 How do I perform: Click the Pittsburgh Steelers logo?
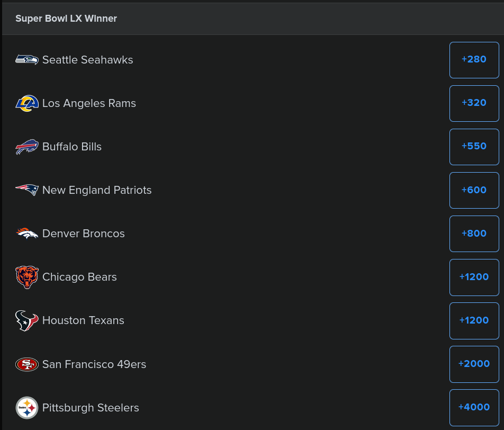27,407
